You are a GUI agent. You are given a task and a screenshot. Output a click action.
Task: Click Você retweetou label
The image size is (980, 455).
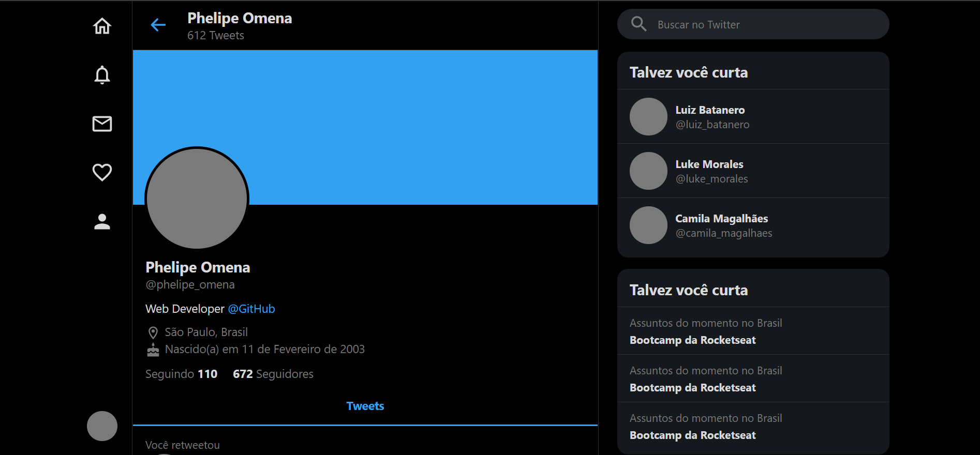pos(183,445)
